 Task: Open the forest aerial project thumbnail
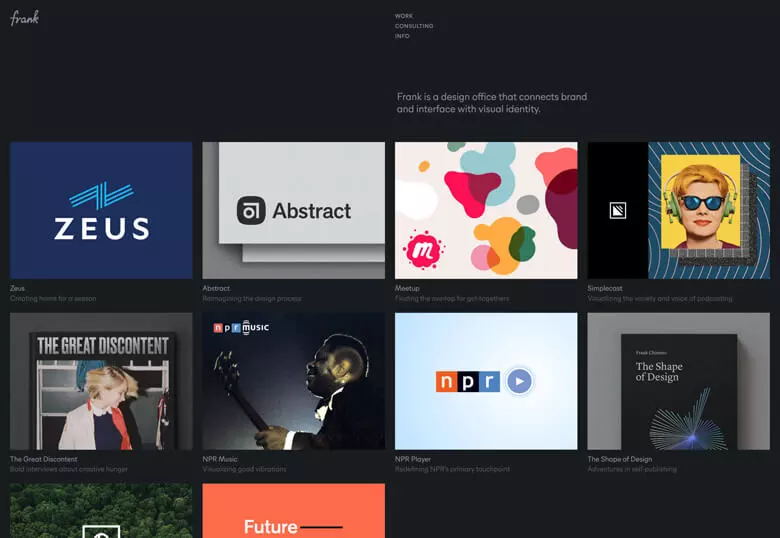(x=101, y=511)
